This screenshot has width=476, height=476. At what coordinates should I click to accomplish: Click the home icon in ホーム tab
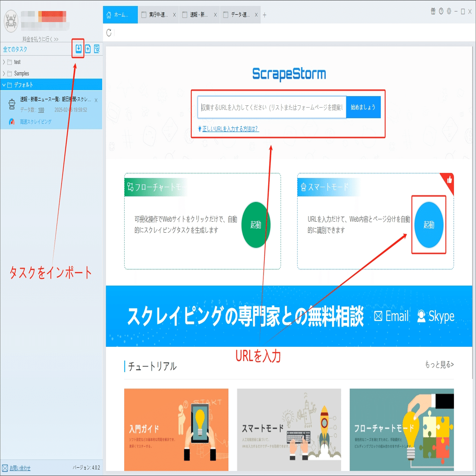(109, 15)
